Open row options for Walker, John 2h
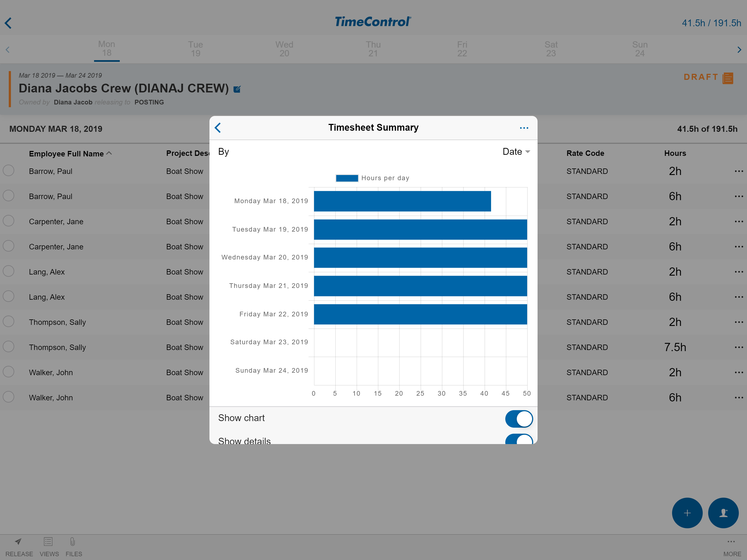747x560 pixels. click(x=739, y=372)
